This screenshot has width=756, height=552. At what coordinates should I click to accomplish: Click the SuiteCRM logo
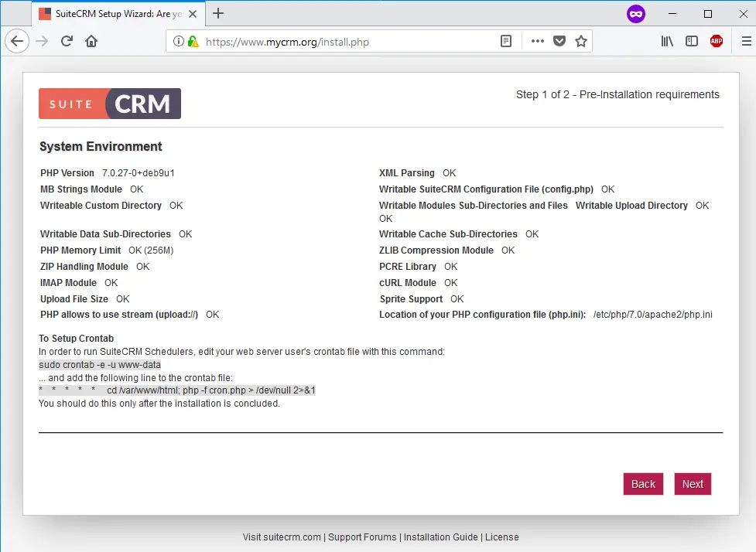[x=110, y=104]
